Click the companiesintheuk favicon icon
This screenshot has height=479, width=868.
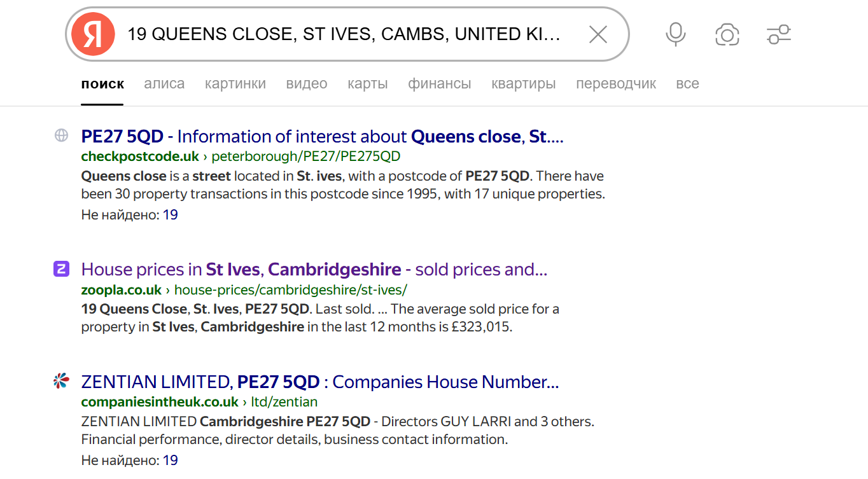tap(61, 382)
